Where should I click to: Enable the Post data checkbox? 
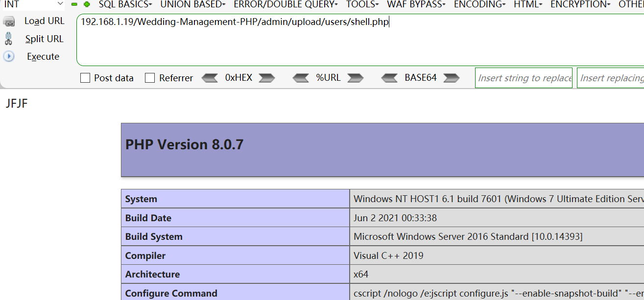pos(85,78)
